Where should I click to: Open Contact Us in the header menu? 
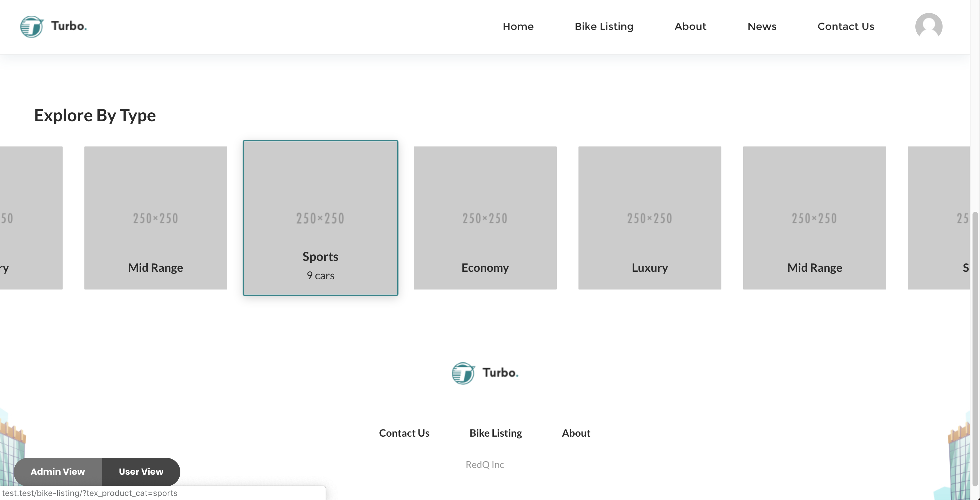[846, 26]
